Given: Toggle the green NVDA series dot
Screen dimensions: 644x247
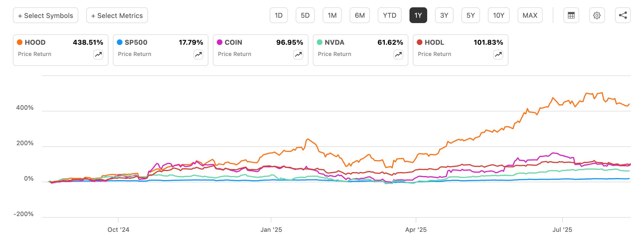Looking at the screenshot, I should tap(320, 42).
